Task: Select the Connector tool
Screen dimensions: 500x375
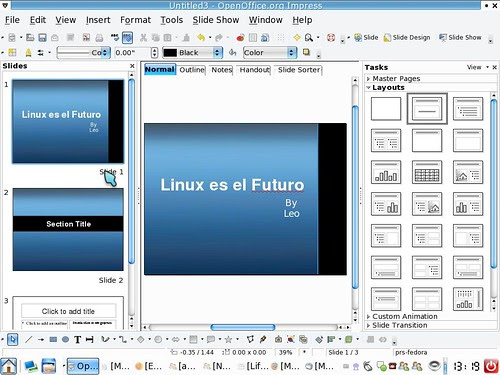Action: [x=123, y=340]
